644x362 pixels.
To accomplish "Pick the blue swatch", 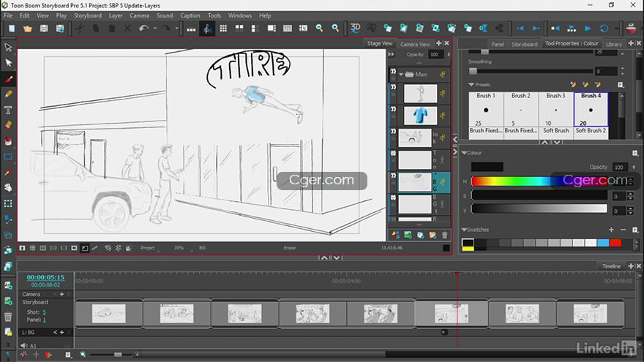I will pyautogui.click(x=603, y=243).
